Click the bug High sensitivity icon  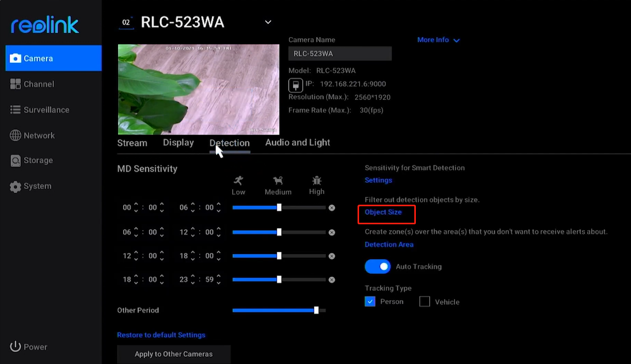tap(317, 180)
